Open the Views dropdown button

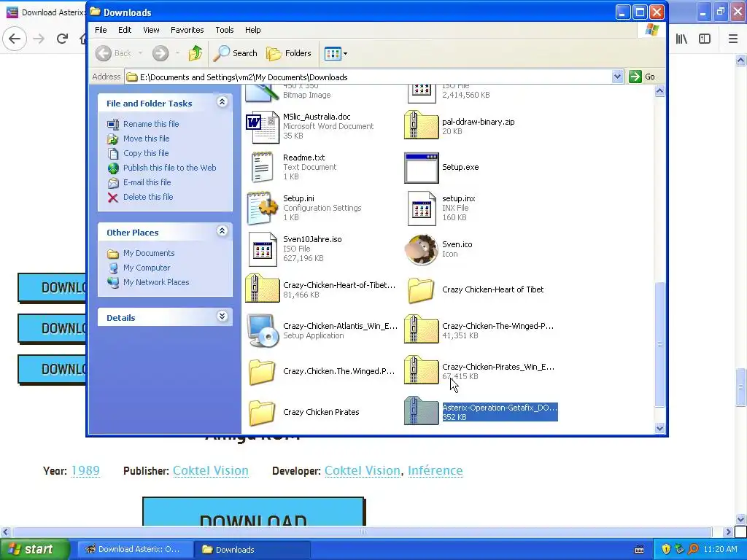(336, 53)
